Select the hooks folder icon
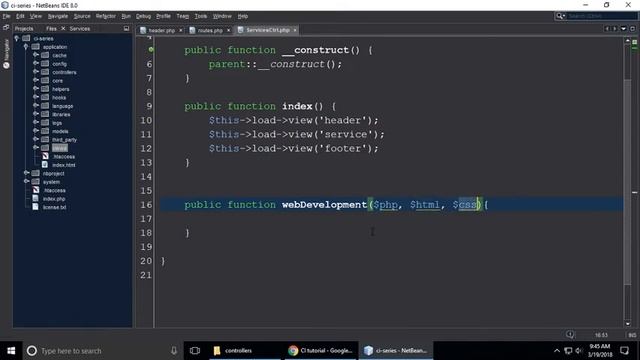The width and height of the screenshot is (640, 360). 45,97
